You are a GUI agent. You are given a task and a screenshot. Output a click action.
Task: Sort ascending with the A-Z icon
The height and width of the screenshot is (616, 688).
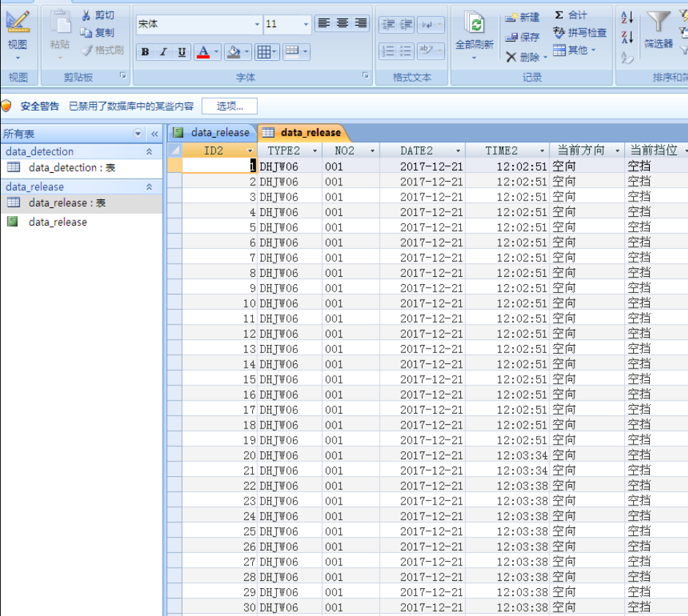[627, 18]
